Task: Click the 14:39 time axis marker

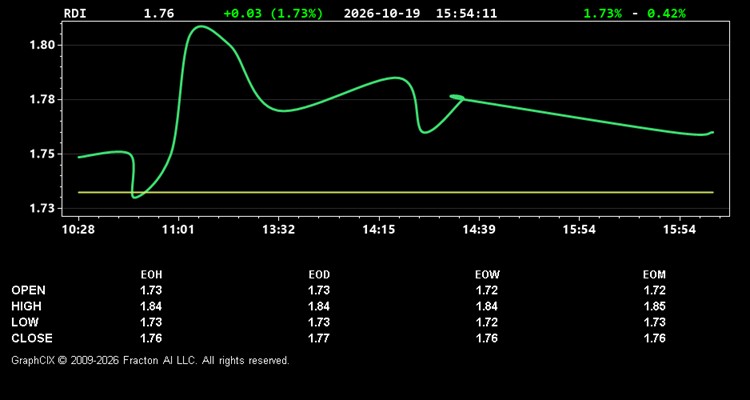Action: point(479,230)
